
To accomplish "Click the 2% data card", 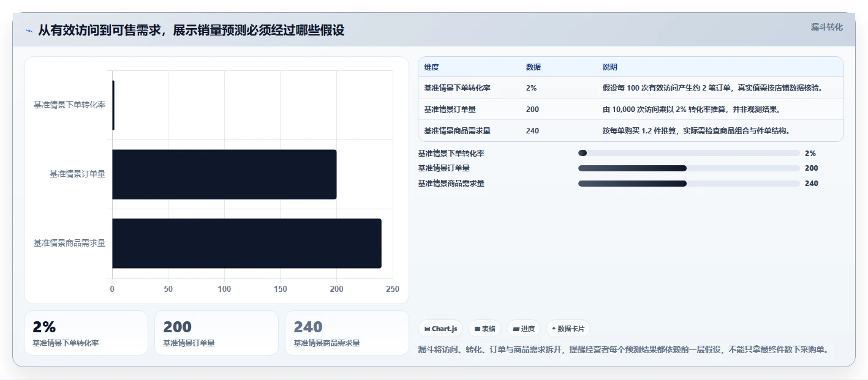I will tap(86, 333).
